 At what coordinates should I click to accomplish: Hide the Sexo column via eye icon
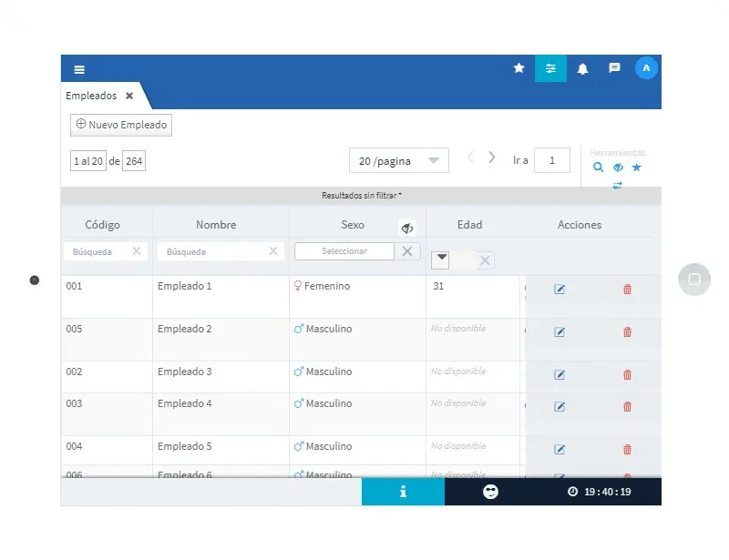pos(407,229)
